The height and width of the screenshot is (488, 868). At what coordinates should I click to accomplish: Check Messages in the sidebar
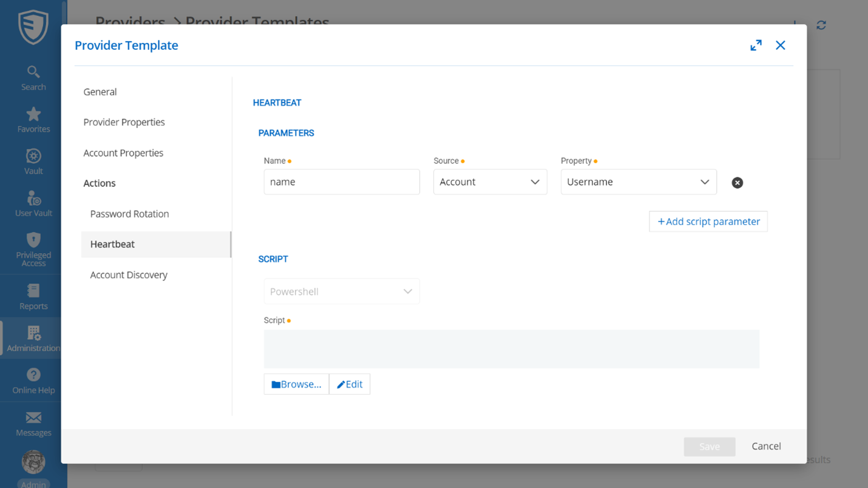33,423
